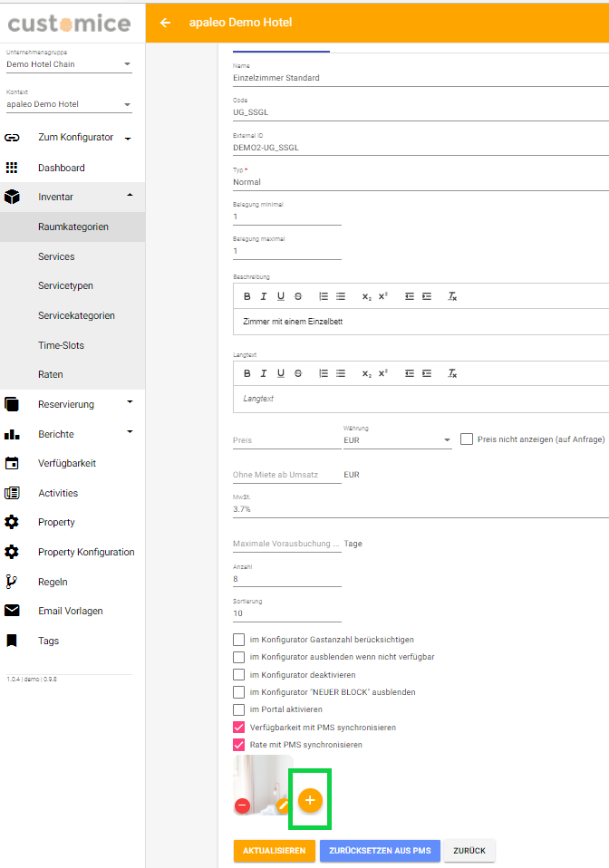The height and width of the screenshot is (868, 609).
Task: Click the Verfügbarkeit calendar icon
Action: tap(12, 463)
